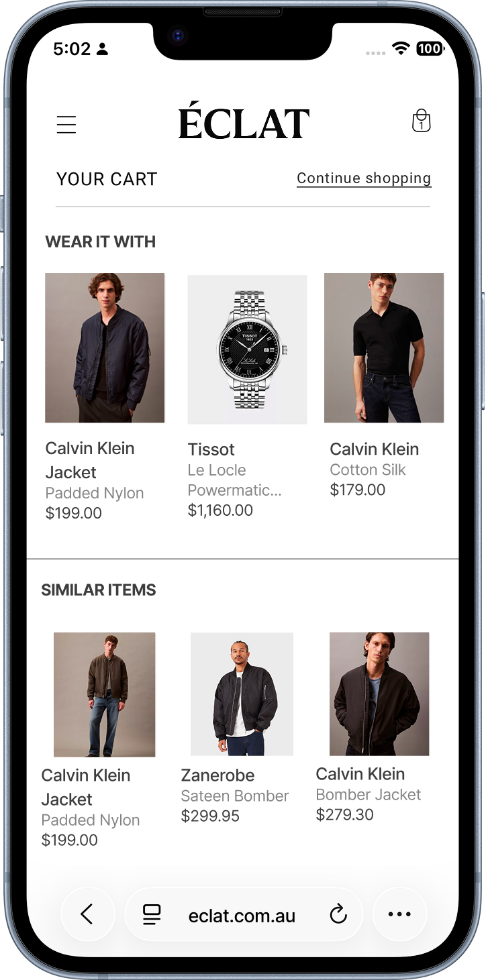Tap the browser back arrow
The image size is (486, 980).
(x=87, y=914)
